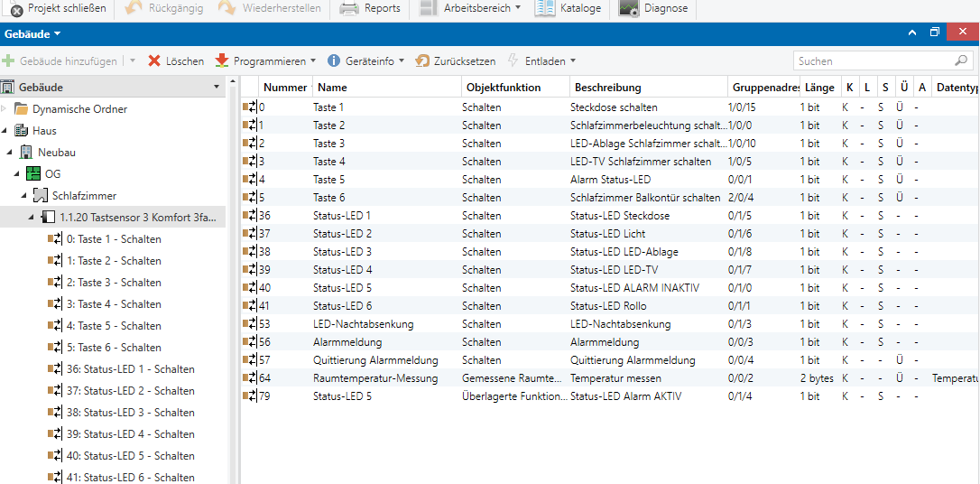Screen dimensions: 980x484
Task: Click the Projekt schließen icon
Action: [16, 8]
